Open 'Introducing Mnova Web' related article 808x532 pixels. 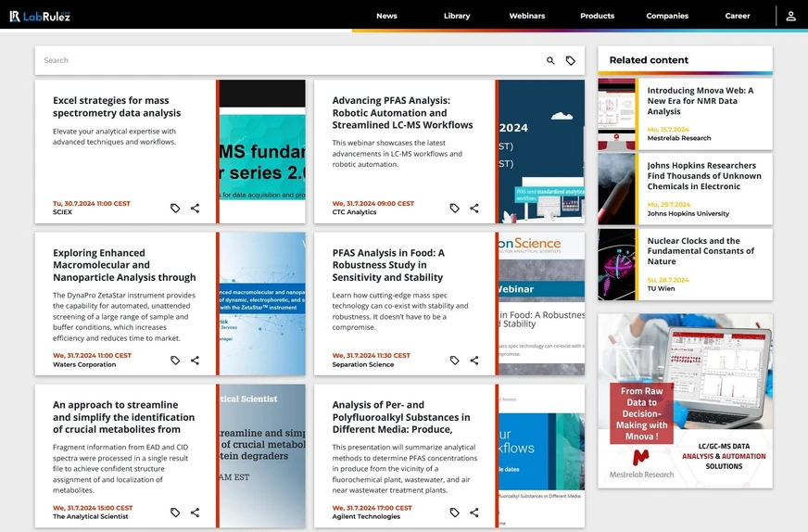[700, 101]
